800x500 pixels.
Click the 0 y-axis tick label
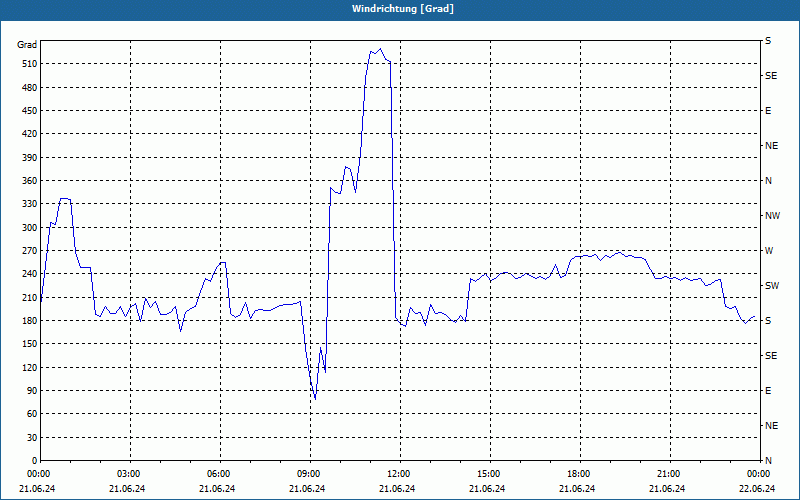(x=34, y=460)
